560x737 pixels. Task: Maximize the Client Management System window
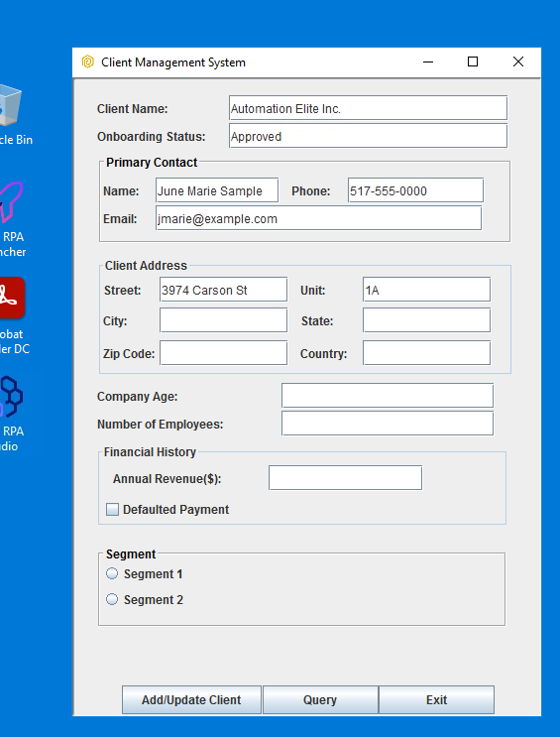[473, 61]
